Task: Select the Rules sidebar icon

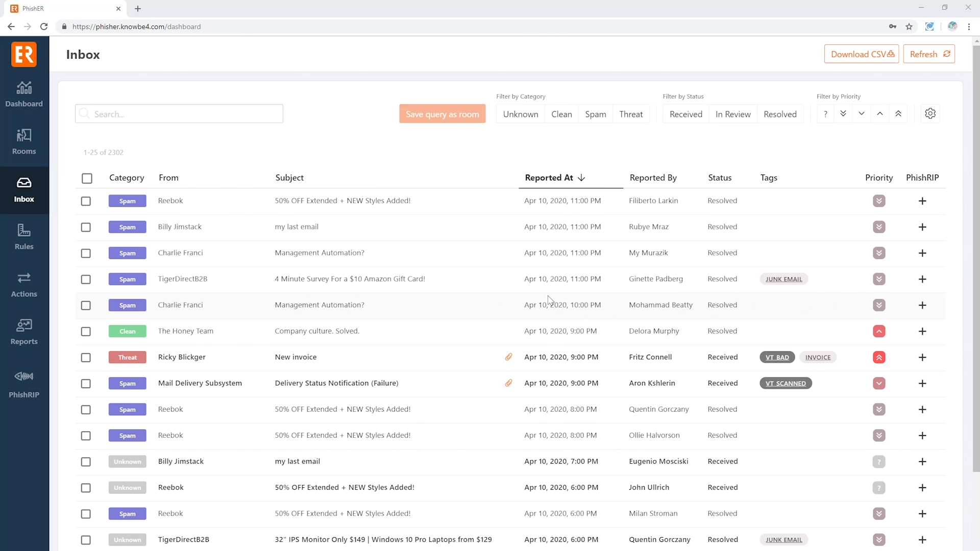Action: click(24, 237)
